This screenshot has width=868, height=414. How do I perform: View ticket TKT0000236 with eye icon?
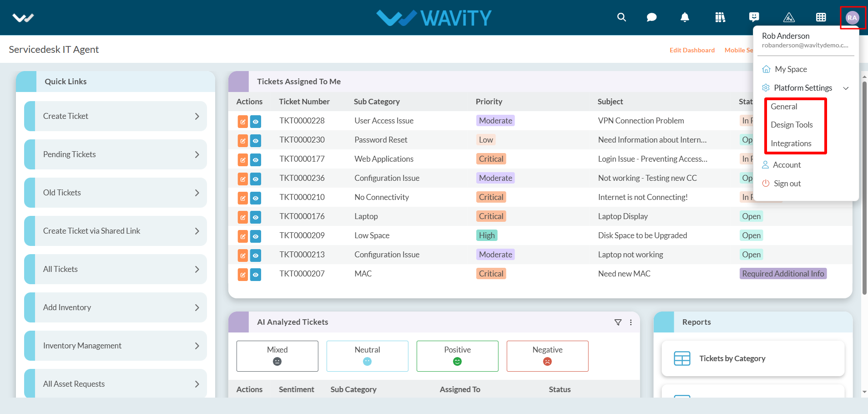point(256,179)
